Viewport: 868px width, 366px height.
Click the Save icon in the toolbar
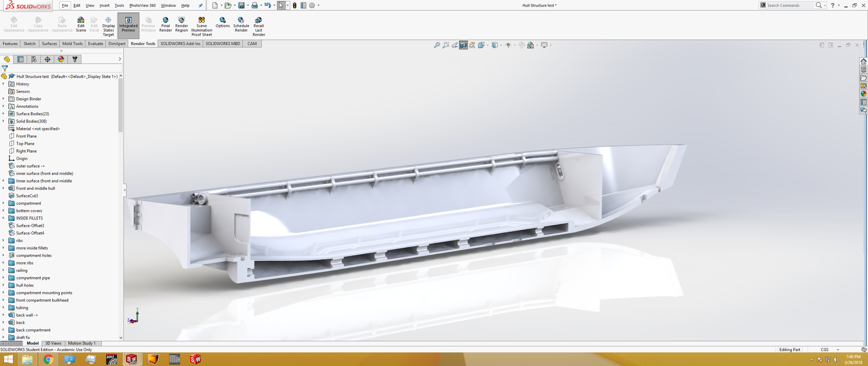241,5
